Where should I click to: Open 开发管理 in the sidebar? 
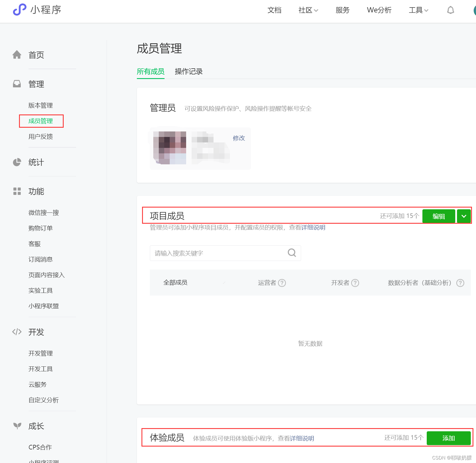[x=41, y=353]
